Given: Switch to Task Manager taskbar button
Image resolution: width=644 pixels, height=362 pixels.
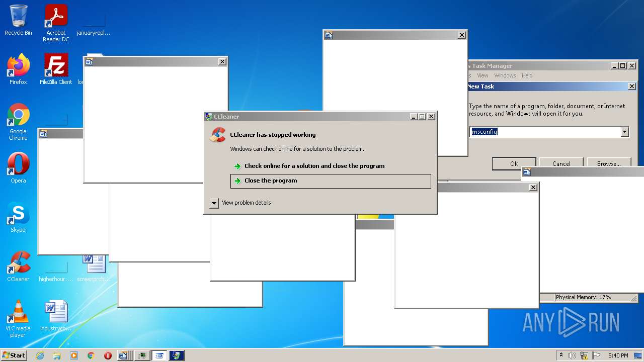Looking at the screenshot, I should coord(142,355).
